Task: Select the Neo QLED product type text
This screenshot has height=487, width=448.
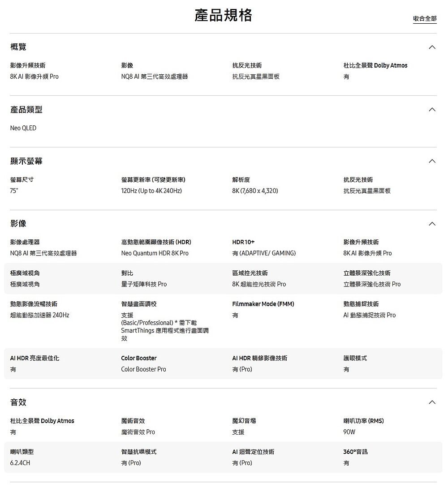Action: click(23, 128)
